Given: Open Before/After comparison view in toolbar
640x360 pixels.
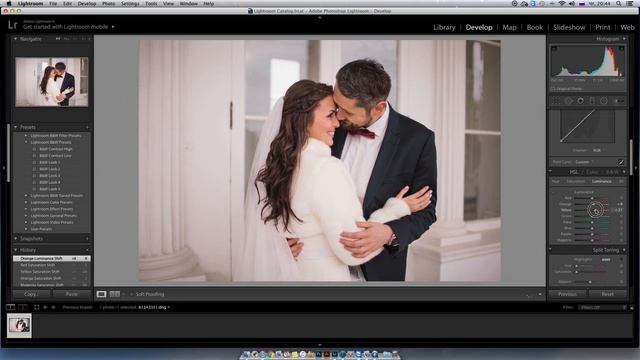Looking at the screenshot, I should click(115, 294).
